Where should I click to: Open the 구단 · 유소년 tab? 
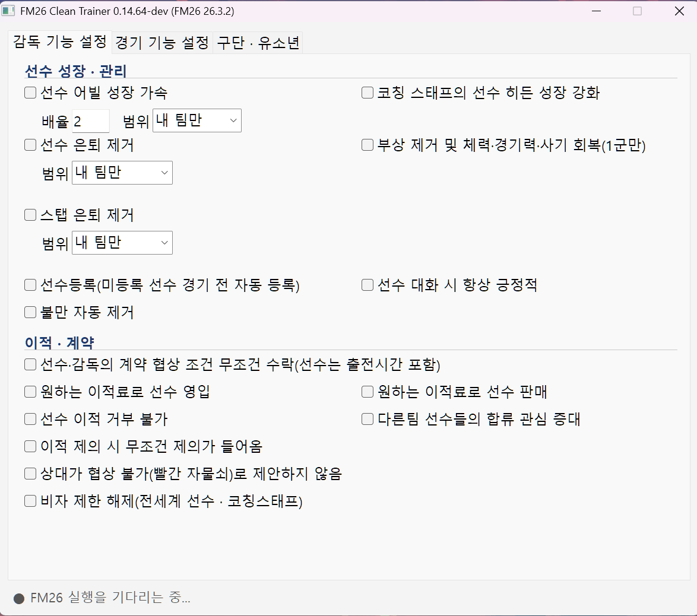click(x=258, y=43)
